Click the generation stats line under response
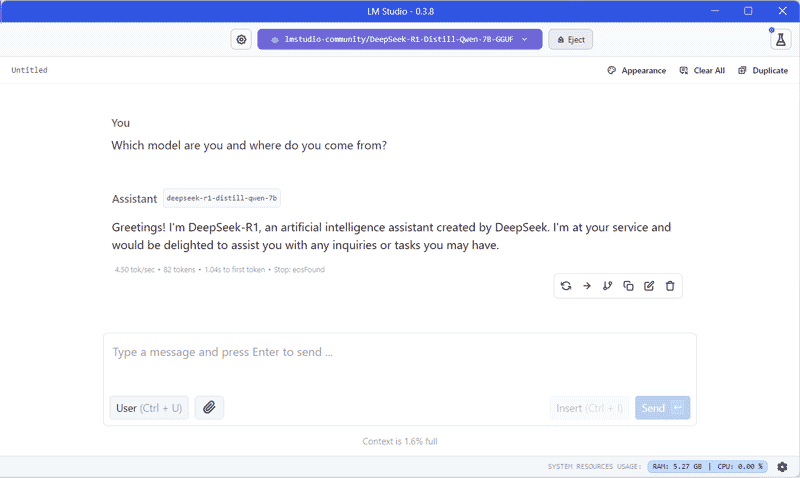 tap(219, 269)
